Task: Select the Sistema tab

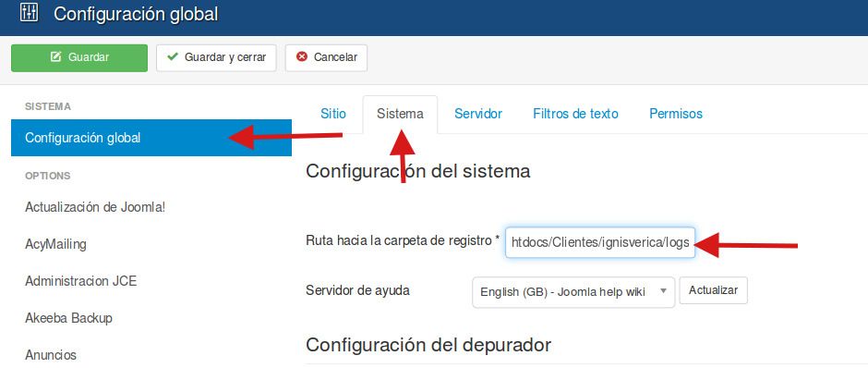Action: pos(400,114)
